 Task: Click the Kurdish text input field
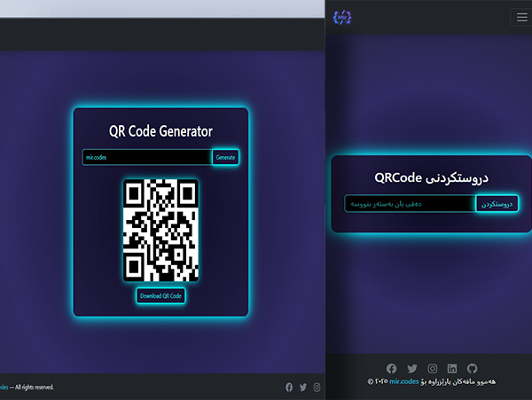pos(409,204)
